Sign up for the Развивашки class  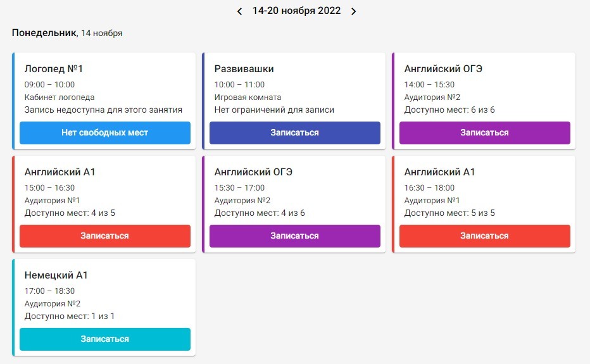(294, 133)
